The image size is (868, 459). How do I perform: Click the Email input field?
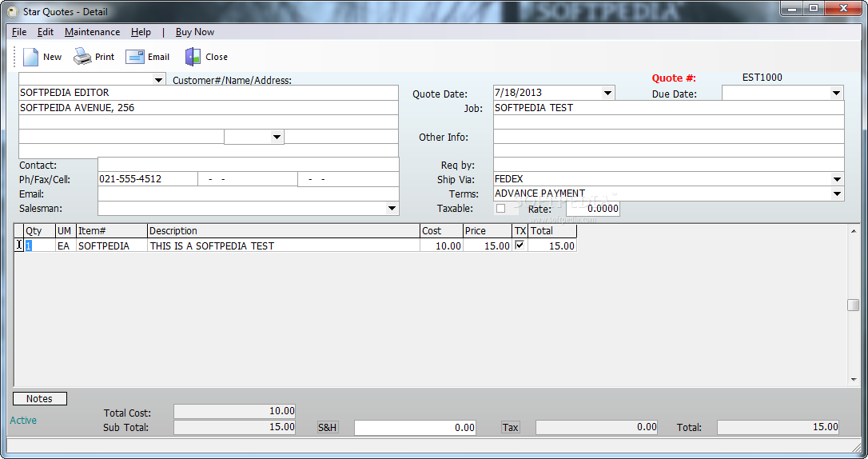click(248, 194)
